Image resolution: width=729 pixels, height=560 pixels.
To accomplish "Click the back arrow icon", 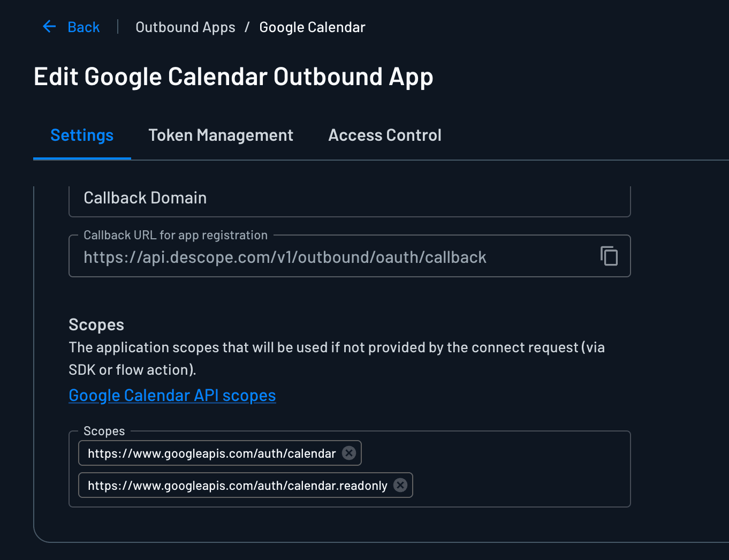I will [x=49, y=27].
